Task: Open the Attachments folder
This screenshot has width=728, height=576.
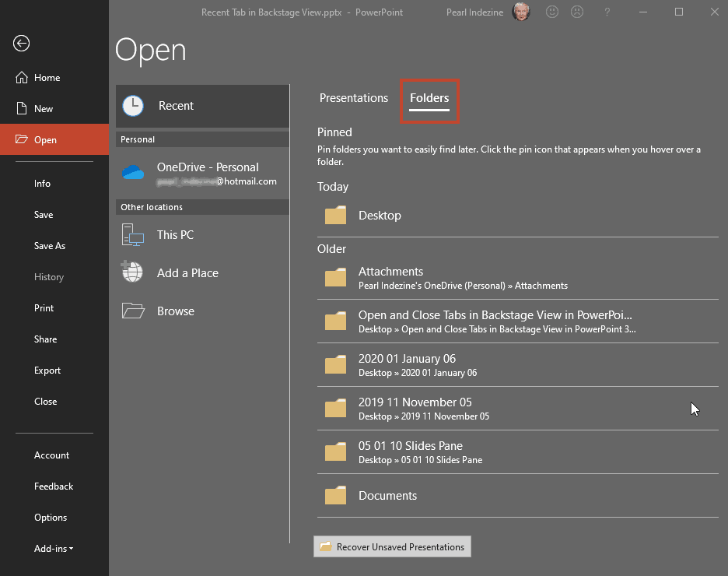Action: [390, 271]
